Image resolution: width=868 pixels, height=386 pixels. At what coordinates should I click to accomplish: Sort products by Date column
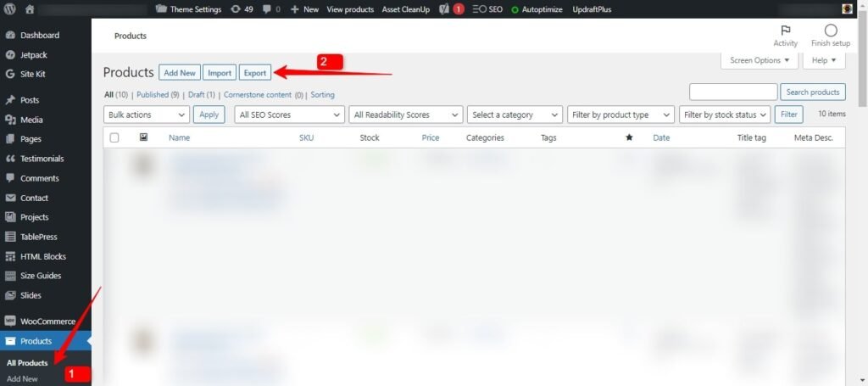click(x=661, y=138)
